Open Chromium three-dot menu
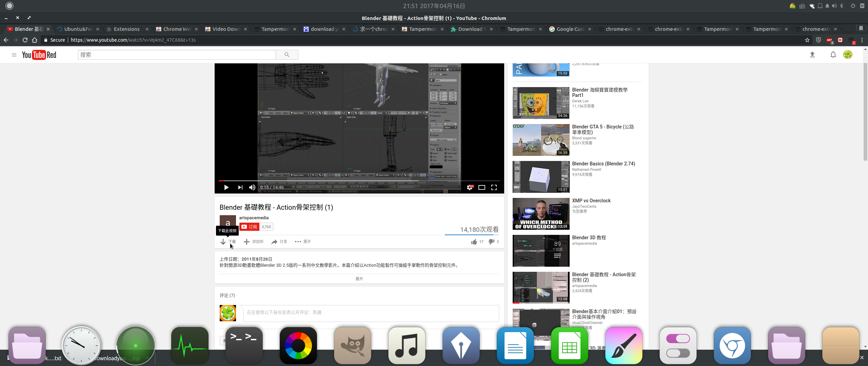868x366 pixels. click(862, 40)
